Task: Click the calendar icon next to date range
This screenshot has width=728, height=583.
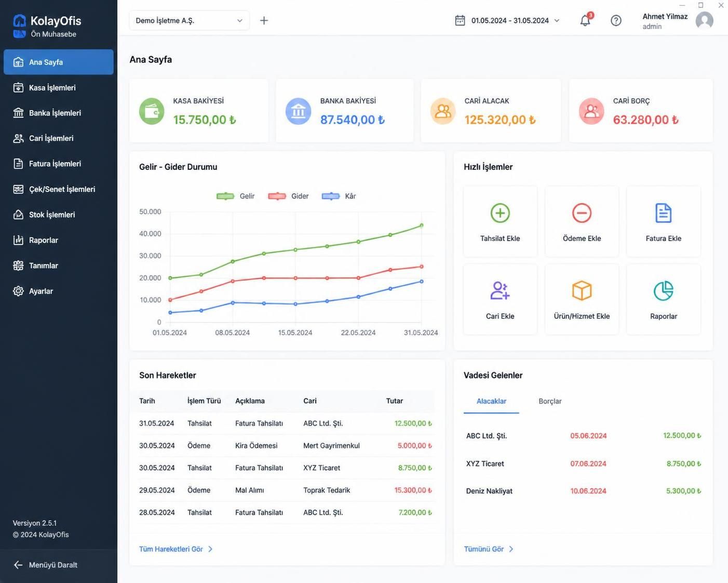Action: (x=460, y=20)
